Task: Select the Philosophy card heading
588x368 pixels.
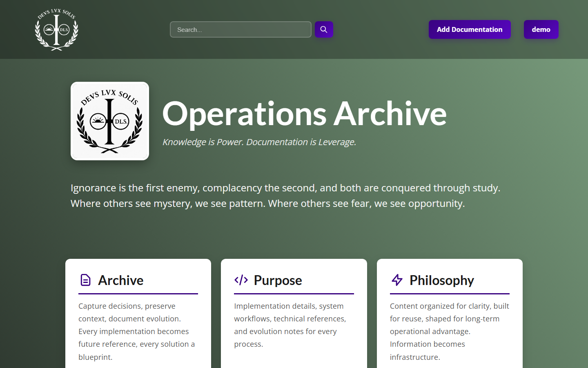Action: point(442,280)
